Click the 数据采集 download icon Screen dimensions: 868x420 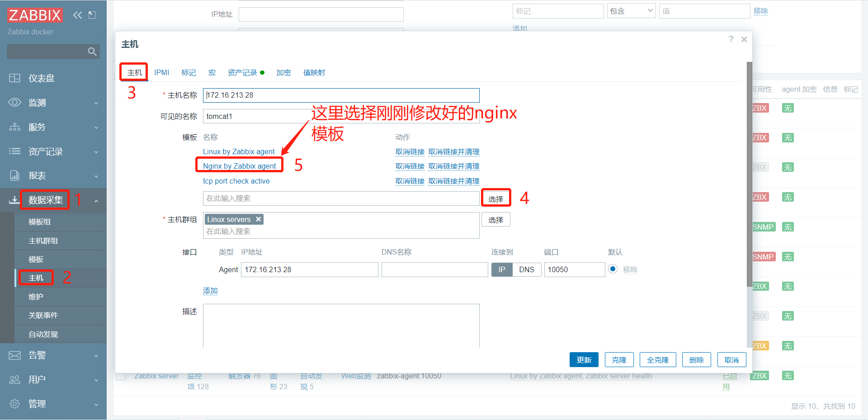click(14, 200)
